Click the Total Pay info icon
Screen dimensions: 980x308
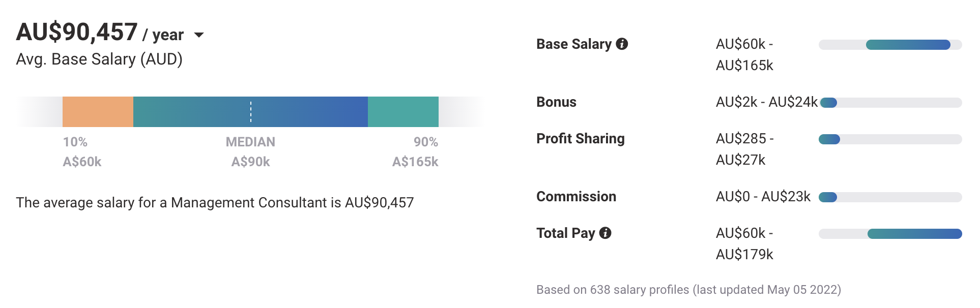[x=605, y=233]
